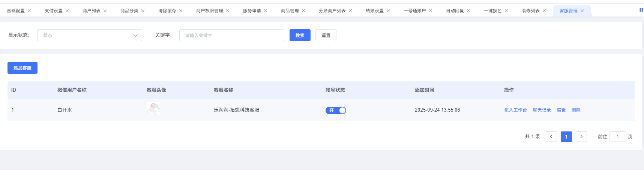Switch to the 商品管理 tab
644x170 pixels.
pos(290,11)
